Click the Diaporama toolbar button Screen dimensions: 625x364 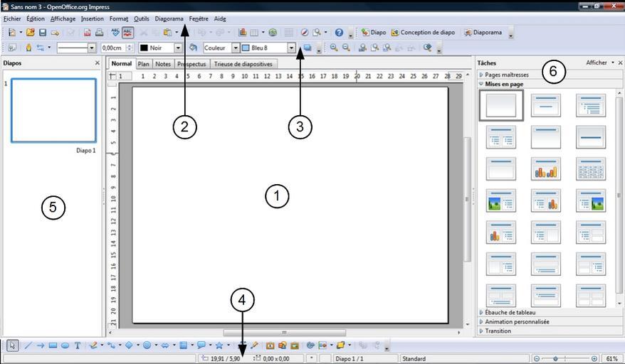[483, 33]
